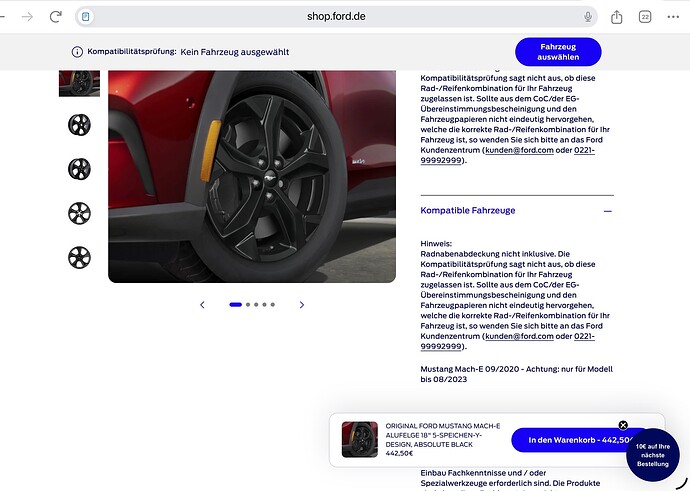Open lower kunden@ford.com email link
The height and width of the screenshot is (491, 690).
519,336
